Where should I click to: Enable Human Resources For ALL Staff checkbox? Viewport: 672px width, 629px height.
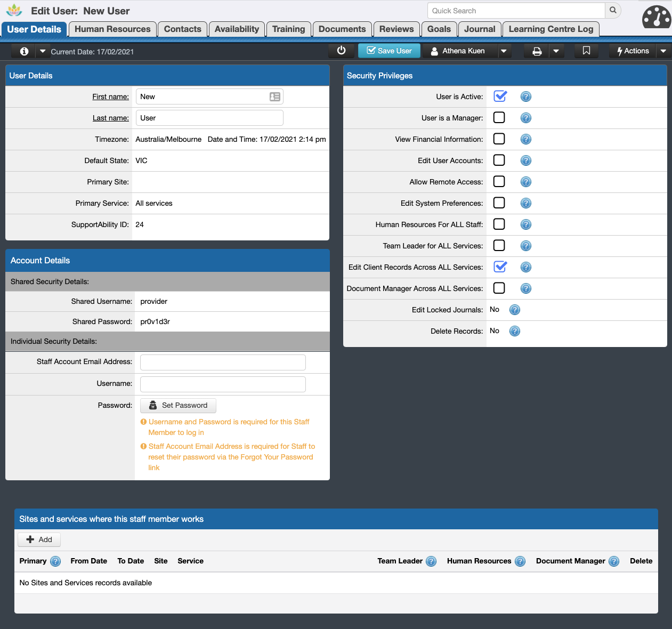pyautogui.click(x=499, y=224)
